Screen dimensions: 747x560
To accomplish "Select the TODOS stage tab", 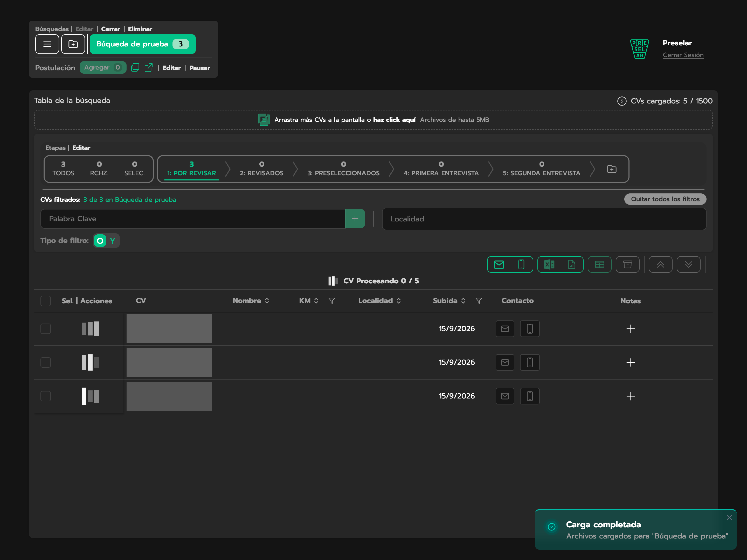I will click(63, 169).
